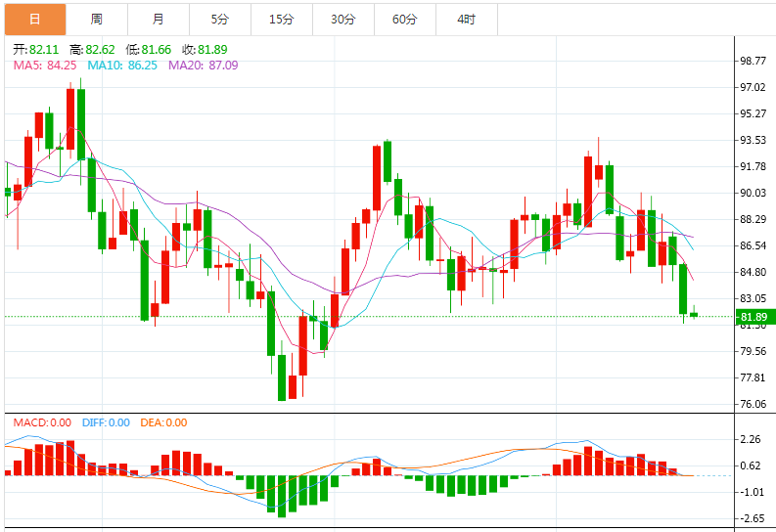This screenshot has width=776, height=532.
Task: Click the 90.03 price axis label
Action: tap(753, 193)
